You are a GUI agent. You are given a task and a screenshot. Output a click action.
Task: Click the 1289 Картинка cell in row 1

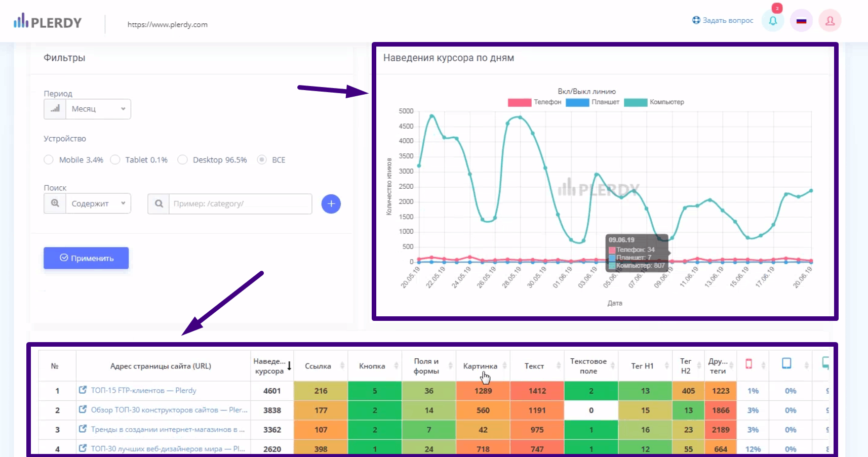click(483, 391)
